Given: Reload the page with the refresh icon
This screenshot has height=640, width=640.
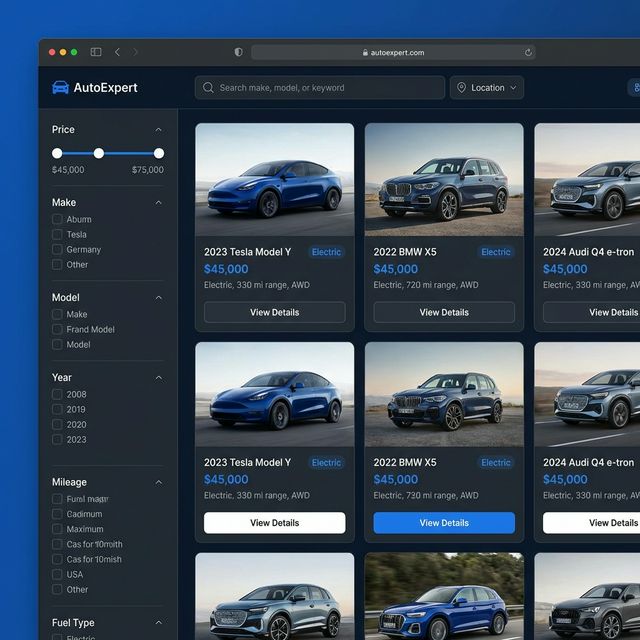Looking at the screenshot, I should 528,52.
